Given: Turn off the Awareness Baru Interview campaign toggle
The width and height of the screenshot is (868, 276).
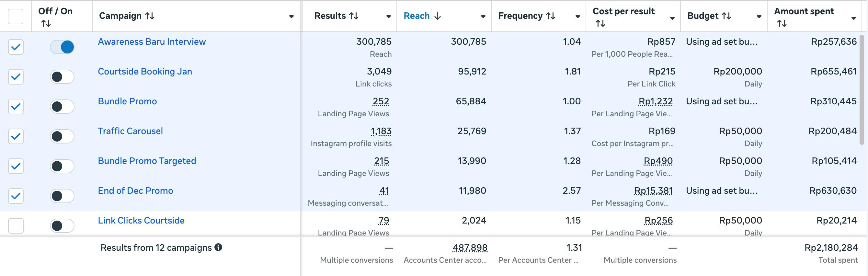Looking at the screenshot, I should [x=62, y=47].
